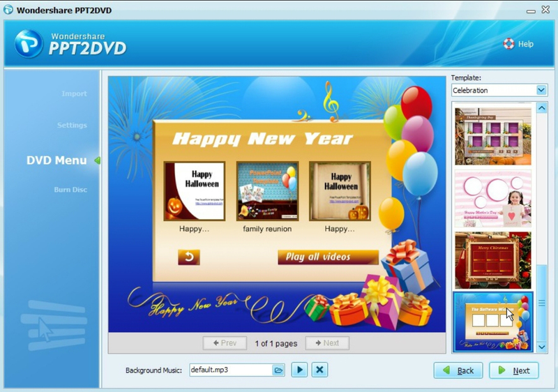Click the bottom Next button with green arrow
Image resolution: width=558 pixels, height=392 pixels.
click(514, 370)
